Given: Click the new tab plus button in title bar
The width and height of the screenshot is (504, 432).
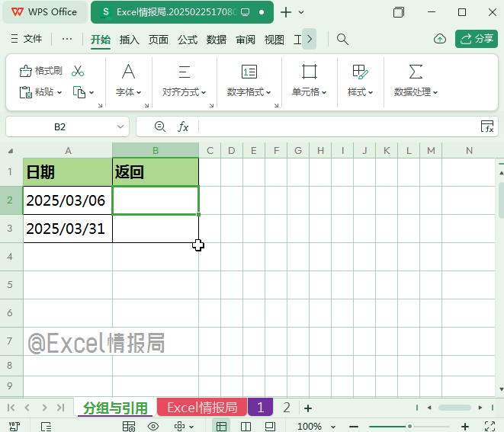Looking at the screenshot, I should (286, 12).
